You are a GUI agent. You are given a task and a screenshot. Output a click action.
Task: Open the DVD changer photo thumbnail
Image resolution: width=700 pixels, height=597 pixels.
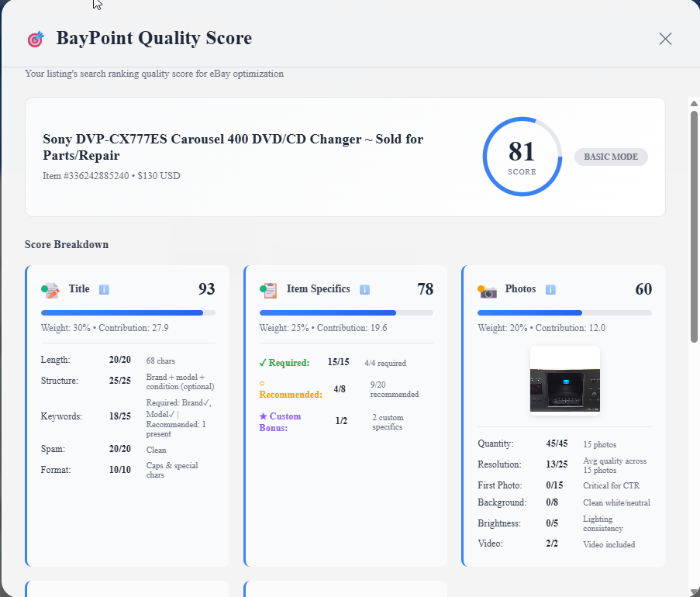(564, 380)
